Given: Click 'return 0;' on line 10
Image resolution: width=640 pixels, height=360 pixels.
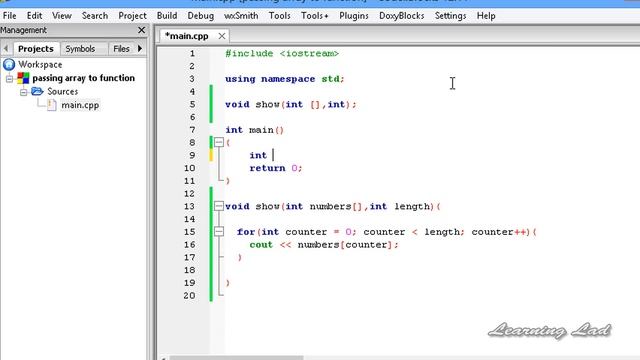Looking at the screenshot, I should [x=276, y=168].
